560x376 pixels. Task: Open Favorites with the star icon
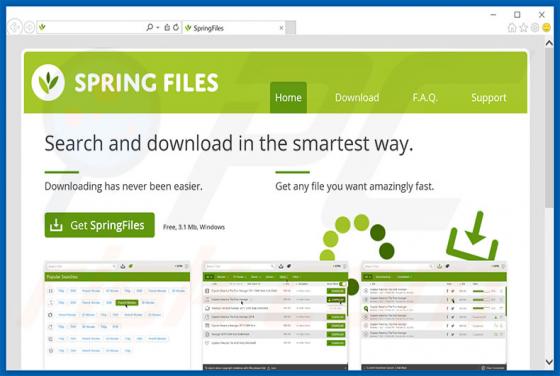tap(524, 28)
